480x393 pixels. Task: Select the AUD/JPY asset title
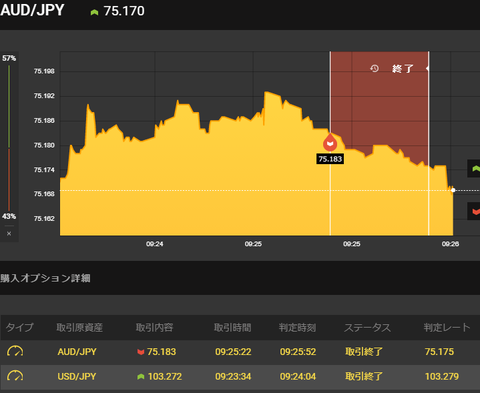point(32,10)
